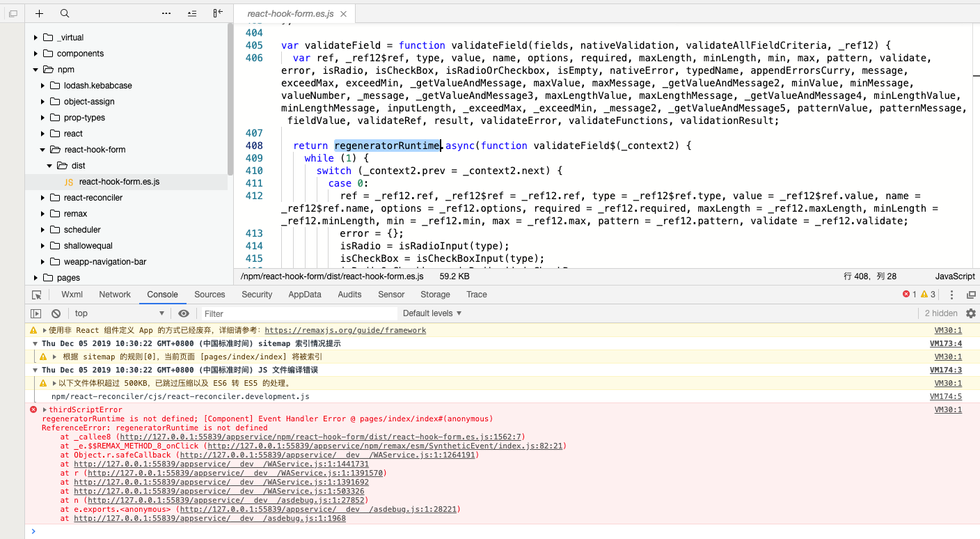The width and height of the screenshot is (980, 539).
Task: Collapse the react-hook-form folder
Action: [x=42, y=149]
